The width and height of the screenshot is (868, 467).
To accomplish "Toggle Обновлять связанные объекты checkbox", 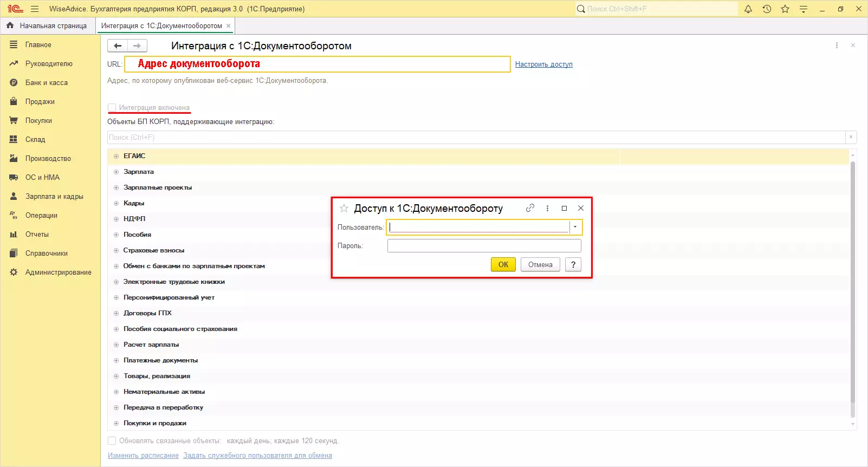I will 112,441.
